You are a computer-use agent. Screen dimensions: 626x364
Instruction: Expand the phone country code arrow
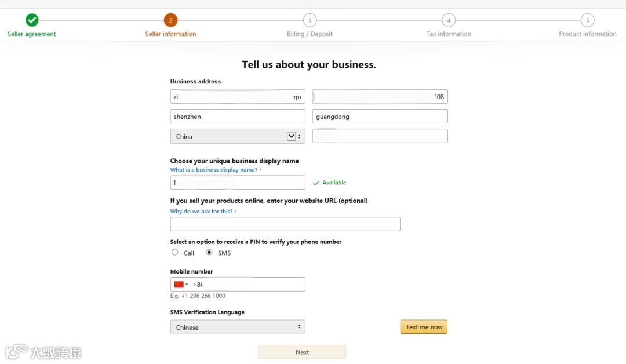pos(187,285)
